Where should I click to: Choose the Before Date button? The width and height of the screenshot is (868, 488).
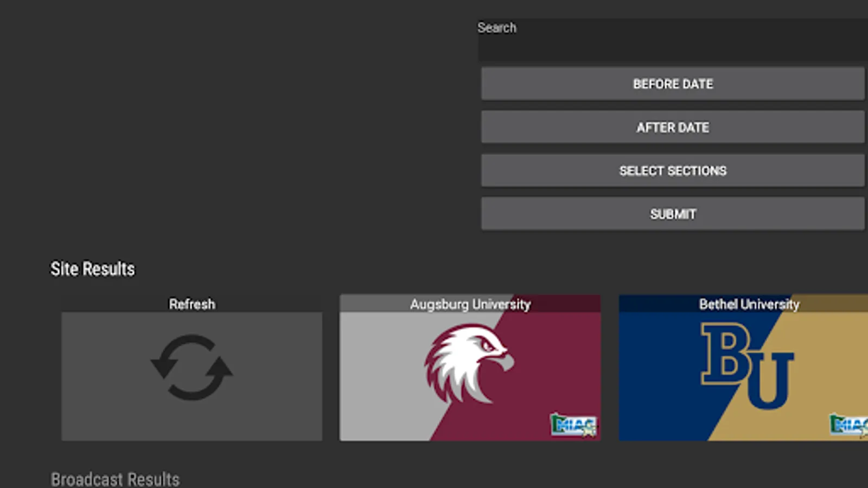pyautogui.click(x=673, y=84)
